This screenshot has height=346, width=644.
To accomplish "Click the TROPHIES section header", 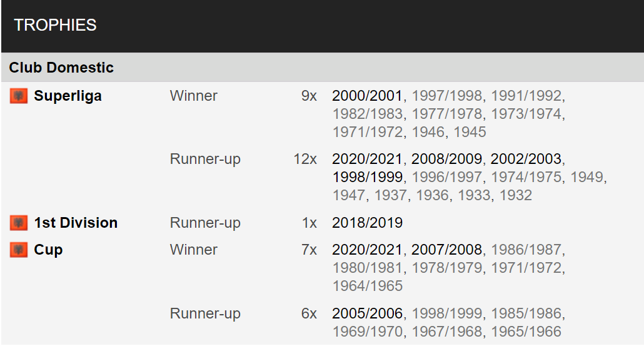I will pos(55,25).
